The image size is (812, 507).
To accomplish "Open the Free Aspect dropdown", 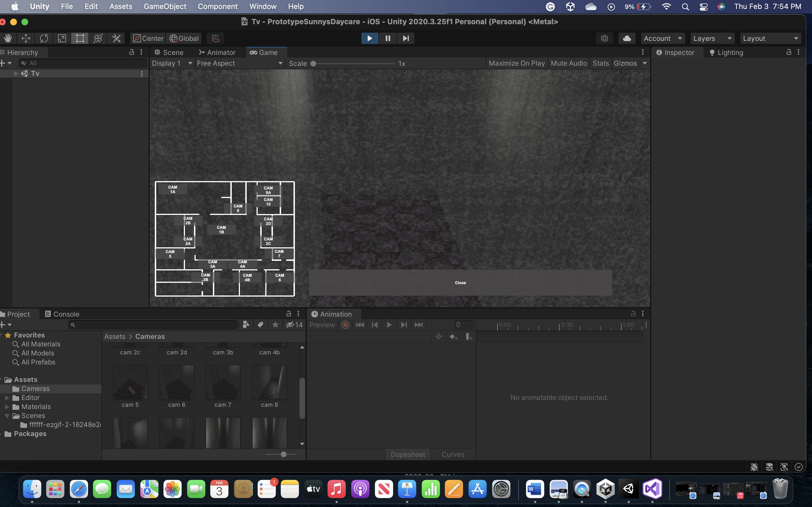I will pos(239,63).
